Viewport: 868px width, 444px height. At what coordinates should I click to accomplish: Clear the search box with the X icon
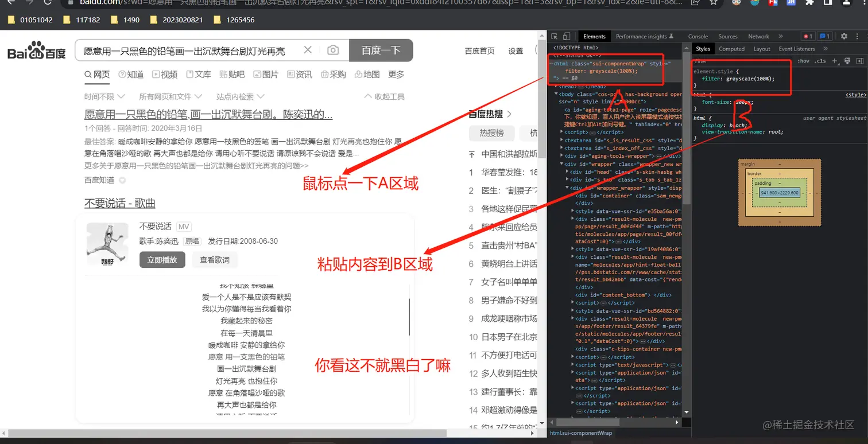[x=308, y=50]
